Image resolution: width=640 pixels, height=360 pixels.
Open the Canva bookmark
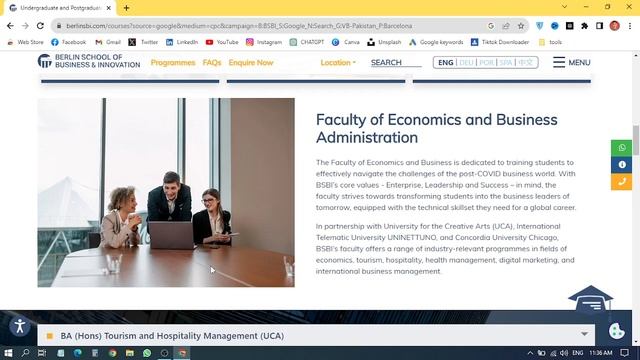345,42
